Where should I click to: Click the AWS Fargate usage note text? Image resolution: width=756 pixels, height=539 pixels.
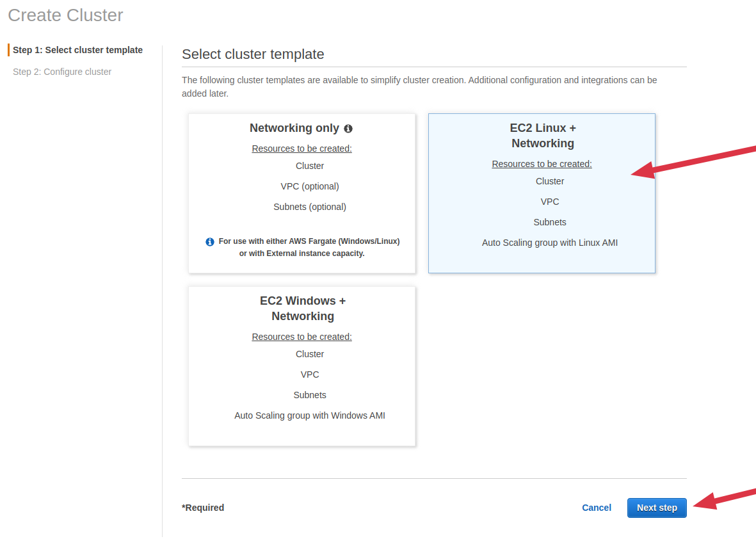pos(309,247)
